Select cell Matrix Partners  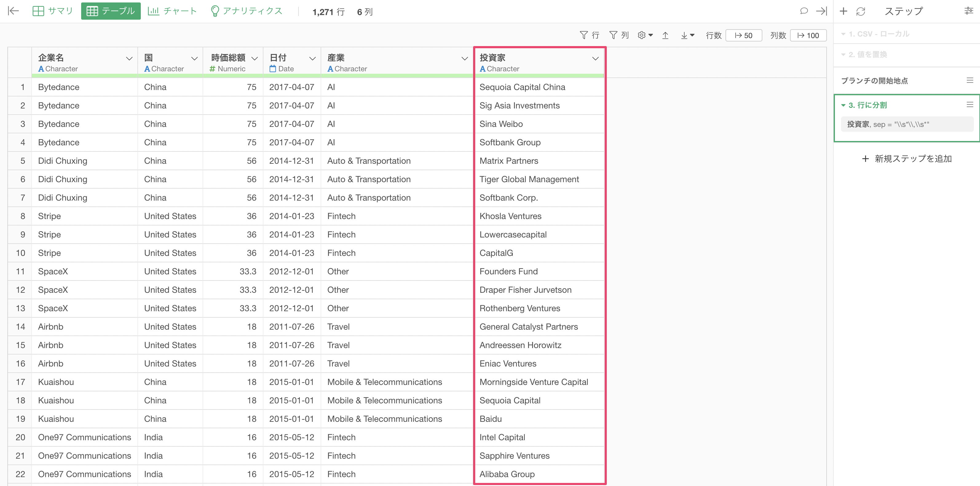(539, 161)
